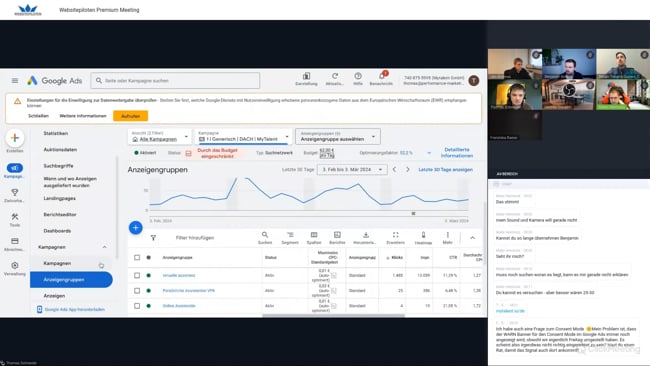Click the horizontal table scrollbar
Image resolution: width=650 pixels, height=366 pixels.
(x=333, y=316)
